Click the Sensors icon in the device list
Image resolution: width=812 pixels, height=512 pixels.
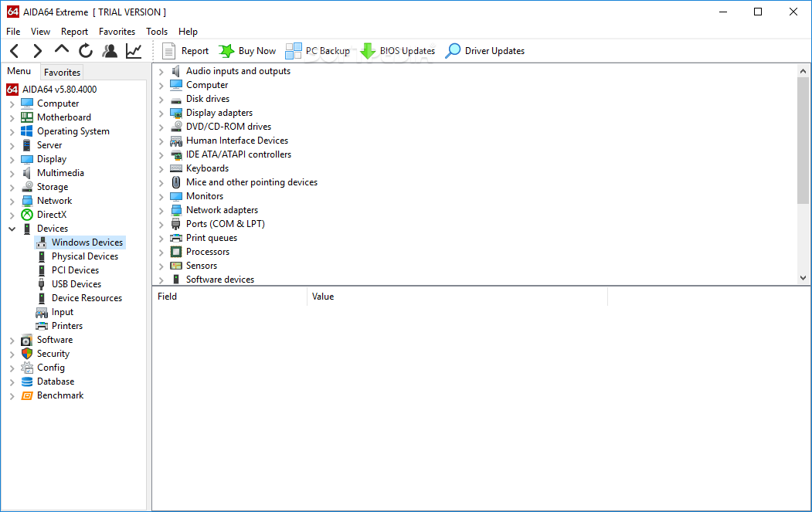[176, 266]
